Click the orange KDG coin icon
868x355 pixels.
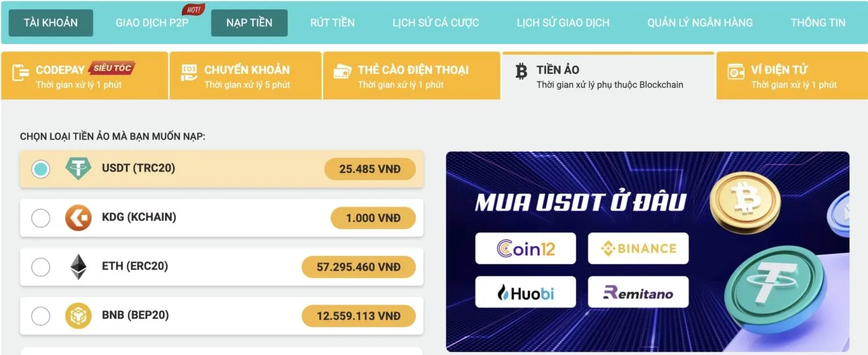click(78, 217)
